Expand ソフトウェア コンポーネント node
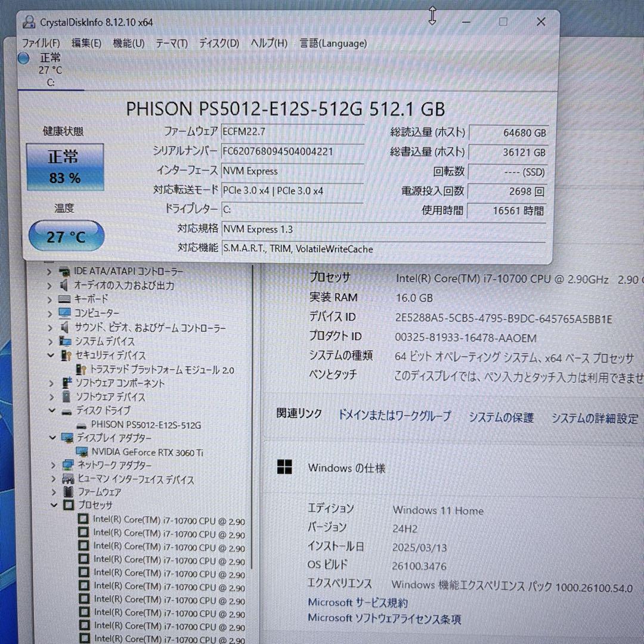 [51, 383]
